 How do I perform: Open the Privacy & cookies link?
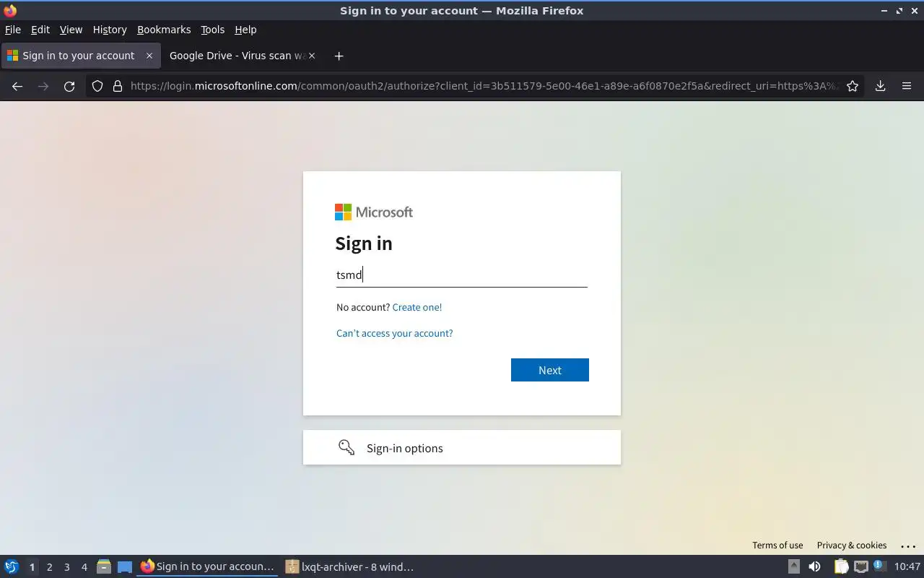pyautogui.click(x=852, y=545)
